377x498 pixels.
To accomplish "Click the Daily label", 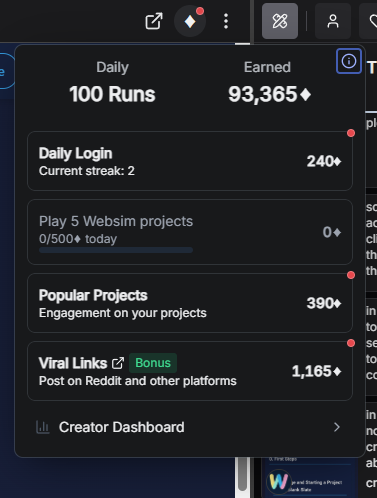I will [112, 67].
